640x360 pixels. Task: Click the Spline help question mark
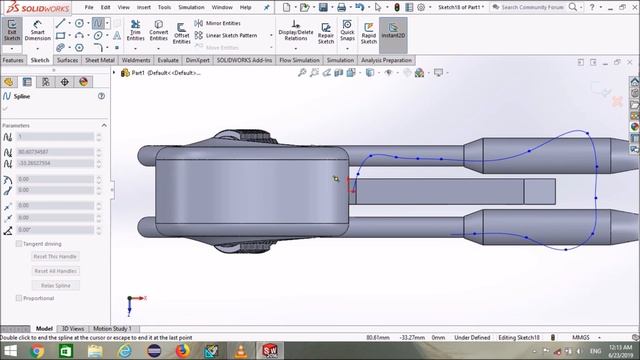point(101,96)
